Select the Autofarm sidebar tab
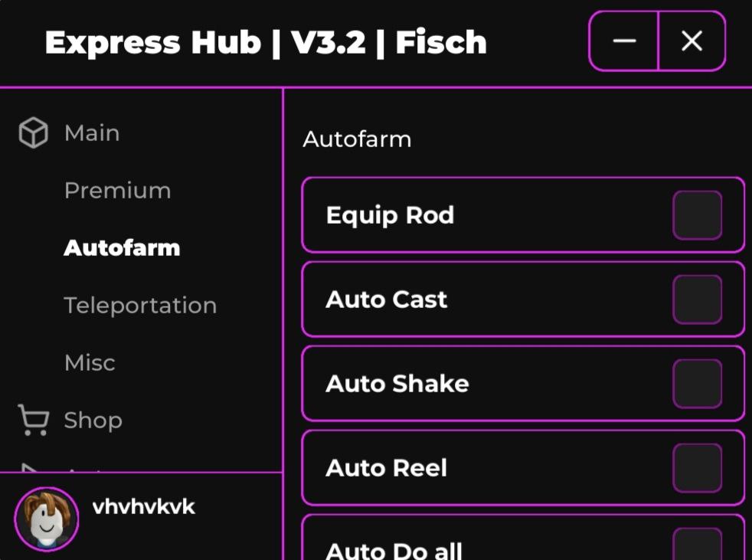752x560 pixels. point(122,248)
